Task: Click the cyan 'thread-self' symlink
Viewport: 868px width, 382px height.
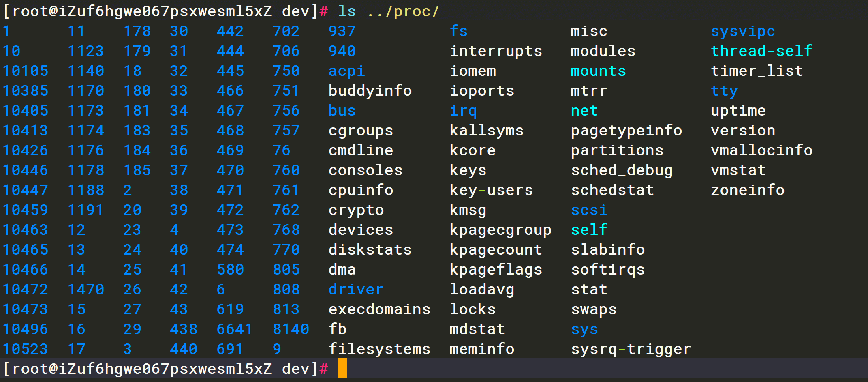Action: 761,51
